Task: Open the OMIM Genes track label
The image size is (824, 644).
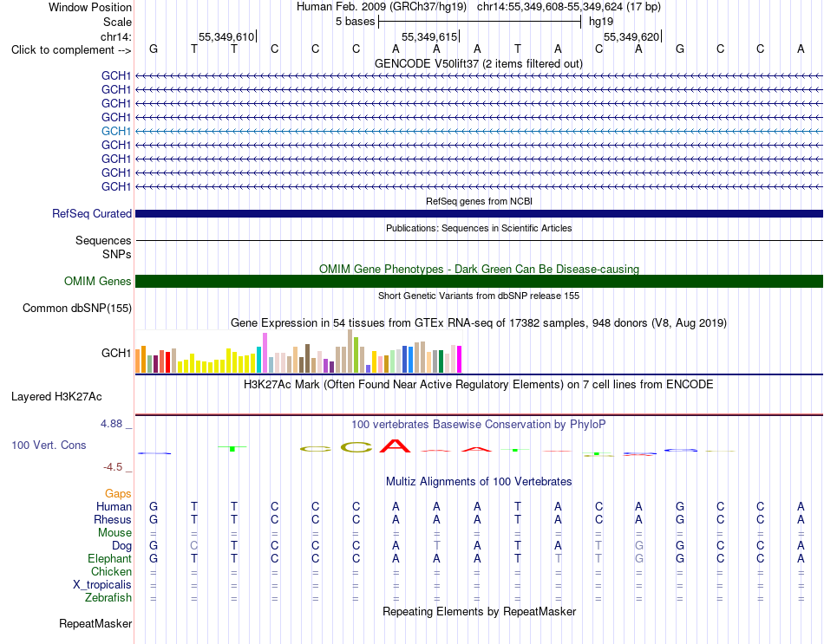Action: tap(98, 281)
